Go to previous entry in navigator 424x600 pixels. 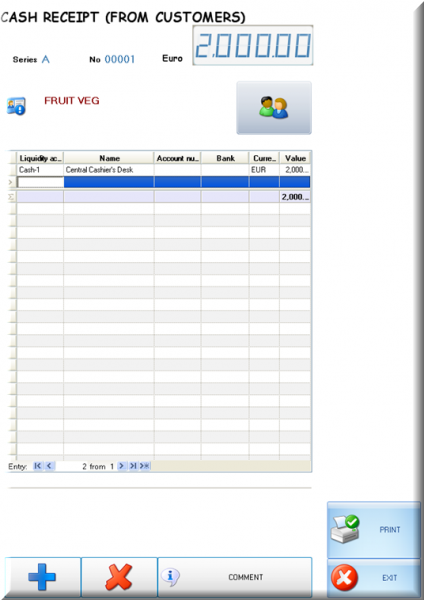click(x=49, y=466)
